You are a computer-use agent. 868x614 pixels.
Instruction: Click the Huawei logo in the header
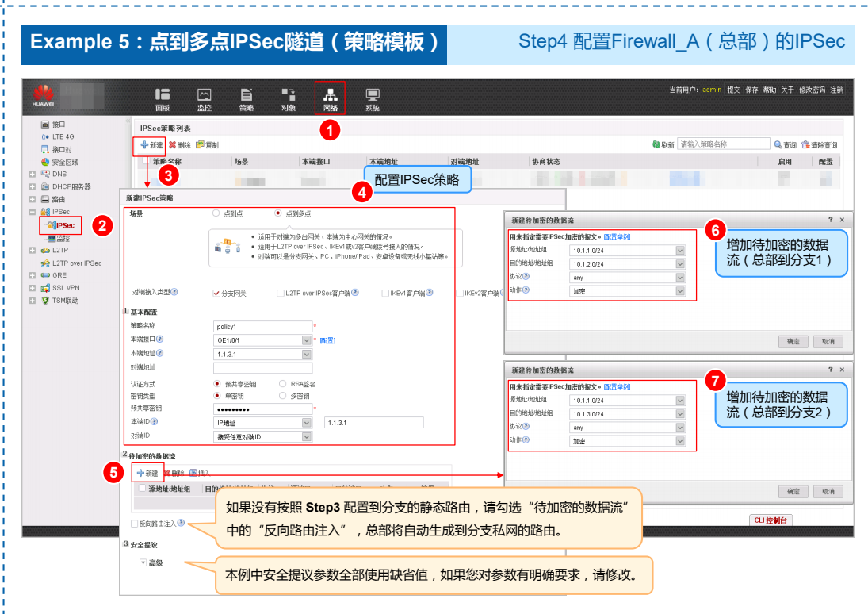[43, 95]
